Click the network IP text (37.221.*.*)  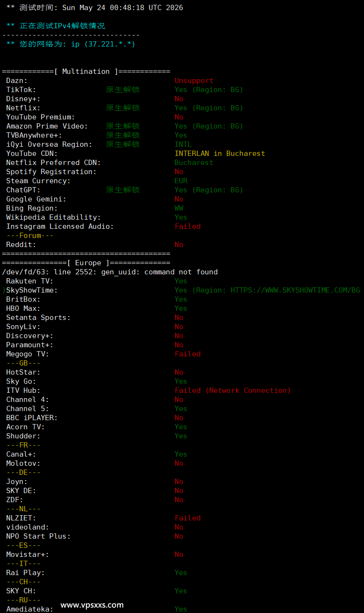click(110, 44)
